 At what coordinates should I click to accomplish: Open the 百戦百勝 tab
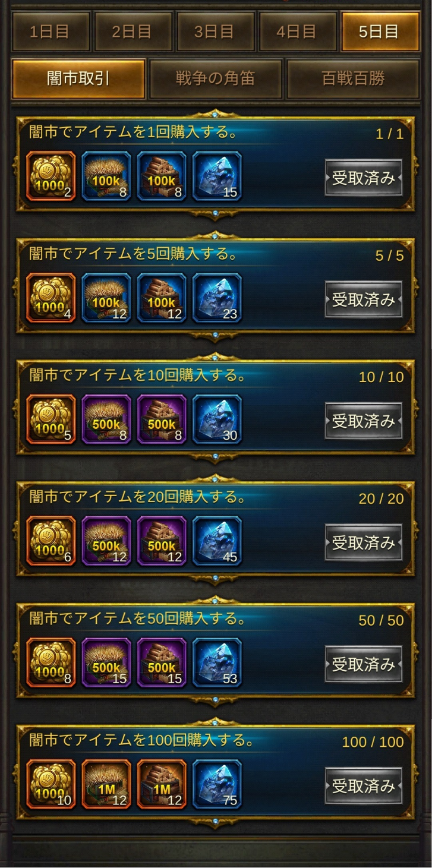click(x=353, y=79)
